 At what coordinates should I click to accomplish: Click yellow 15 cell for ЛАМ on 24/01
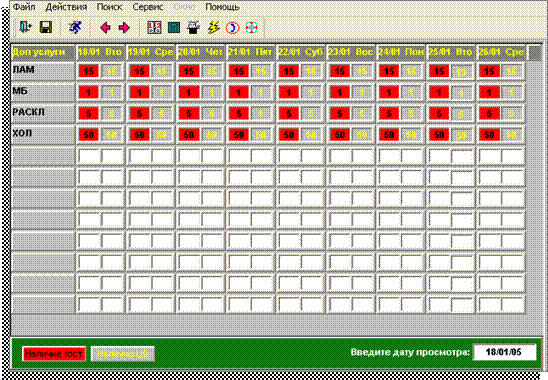(411, 71)
